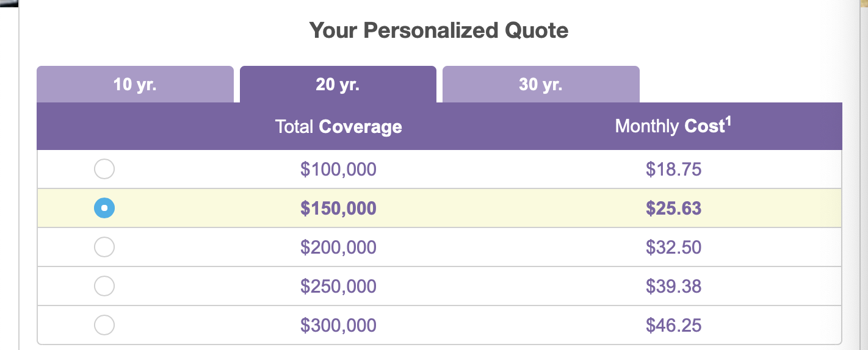Click the $100,000 total coverage amount
This screenshot has height=350, width=868.
[x=338, y=169]
